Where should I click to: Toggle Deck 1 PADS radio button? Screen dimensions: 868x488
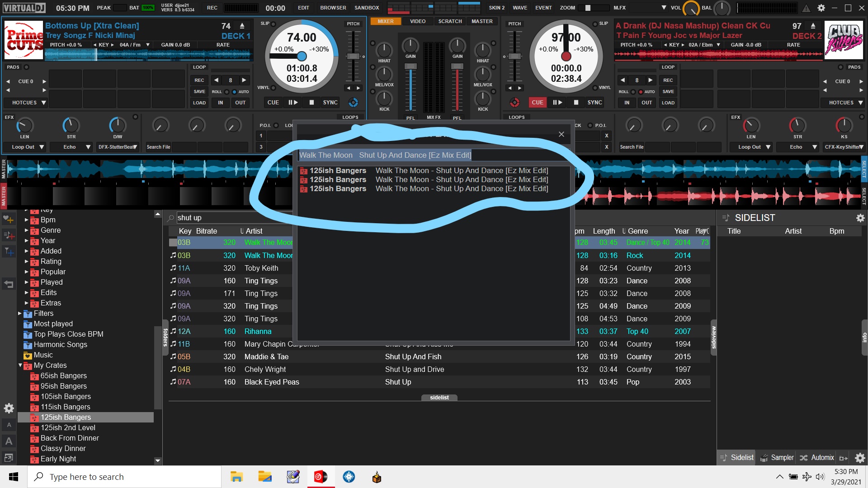pos(26,67)
